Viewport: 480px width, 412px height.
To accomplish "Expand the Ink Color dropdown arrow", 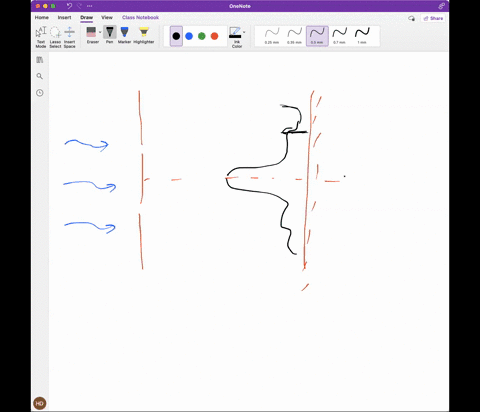I will [244, 32].
